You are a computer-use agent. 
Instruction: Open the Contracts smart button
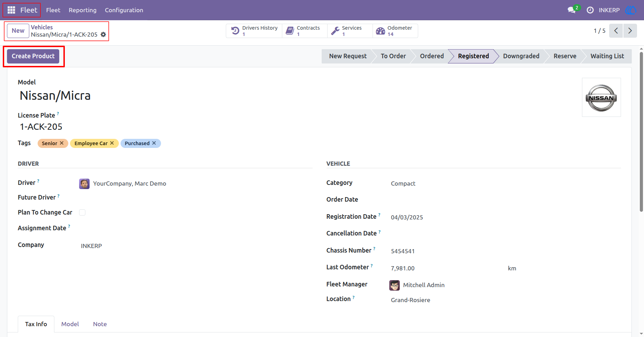(305, 31)
